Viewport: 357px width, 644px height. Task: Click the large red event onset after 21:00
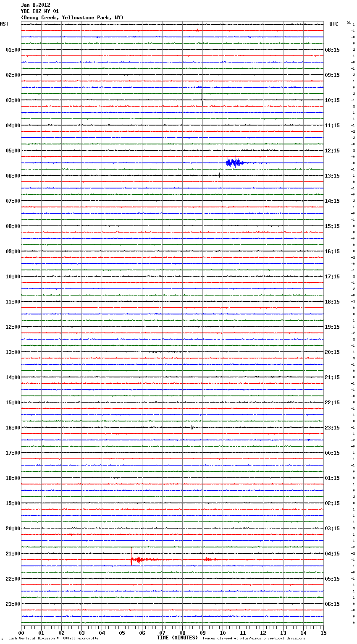131,557
